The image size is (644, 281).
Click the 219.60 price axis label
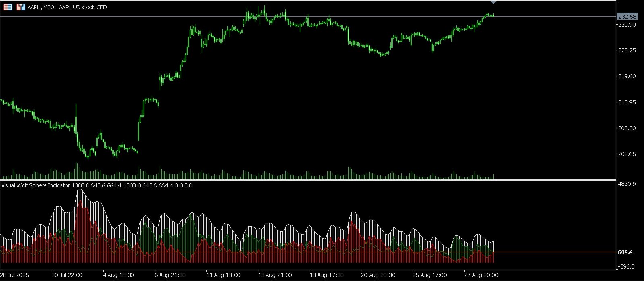627,76
